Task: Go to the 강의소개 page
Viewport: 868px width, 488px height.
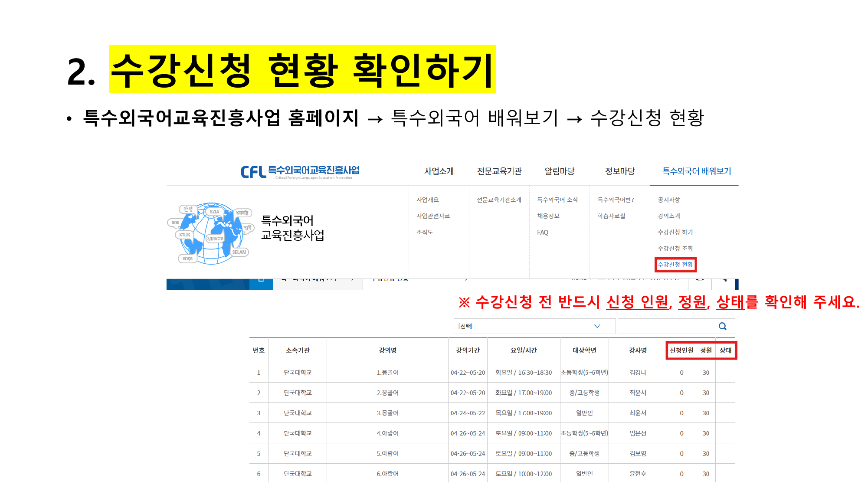Action: point(668,216)
